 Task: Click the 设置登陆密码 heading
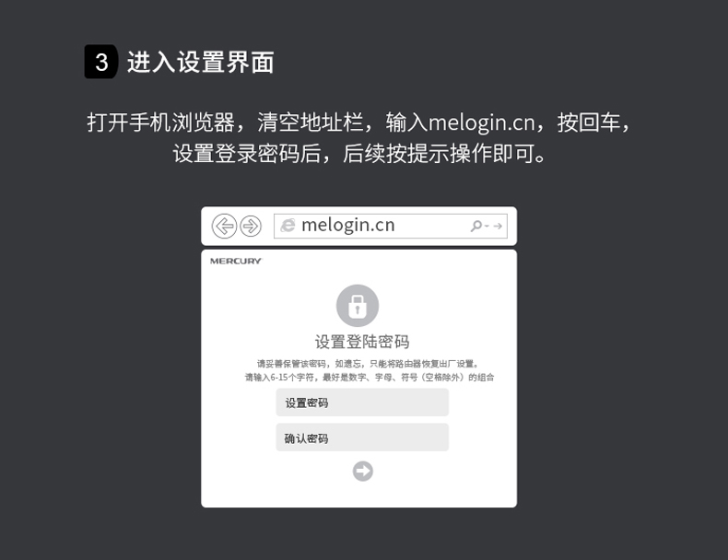click(362, 342)
